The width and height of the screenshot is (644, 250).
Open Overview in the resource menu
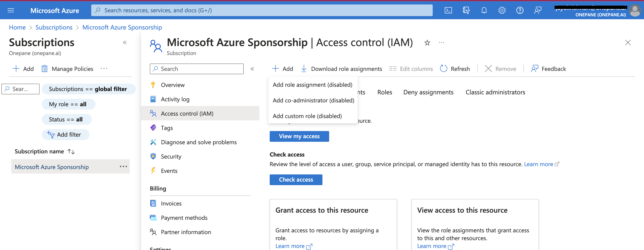click(200, 85)
